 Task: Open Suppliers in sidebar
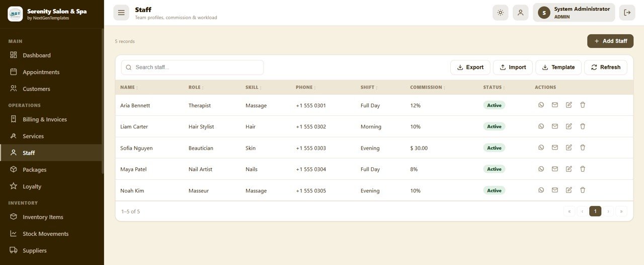coord(51,250)
